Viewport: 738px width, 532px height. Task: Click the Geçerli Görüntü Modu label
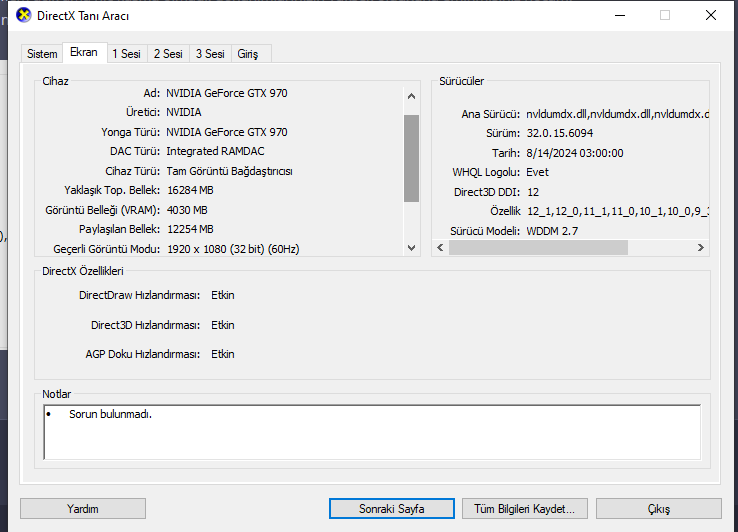[106, 249]
